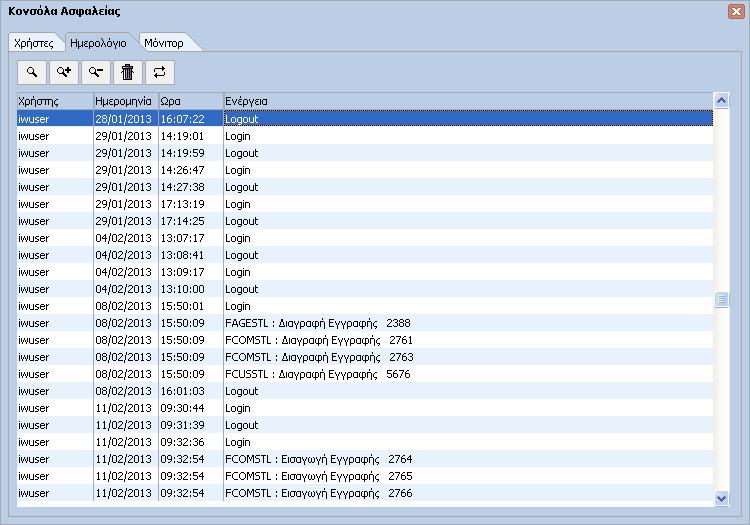Click the Ενέργεια column header
This screenshot has width=750, height=525.
pos(468,101)
